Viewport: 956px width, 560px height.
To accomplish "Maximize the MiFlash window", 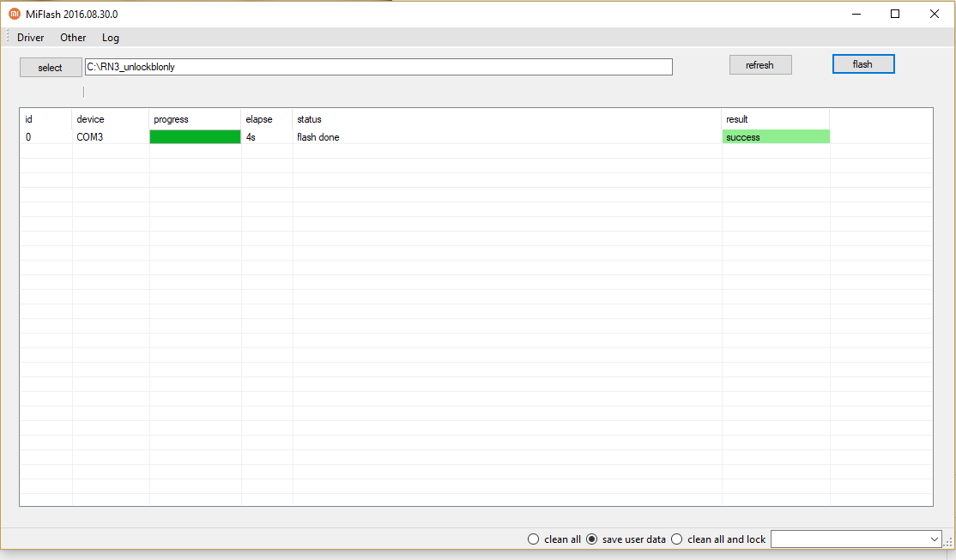I will [x=895, y=14].
